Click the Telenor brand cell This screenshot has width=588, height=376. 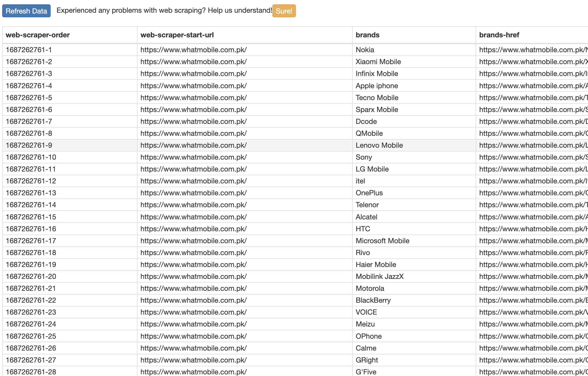tap(414, 205)
